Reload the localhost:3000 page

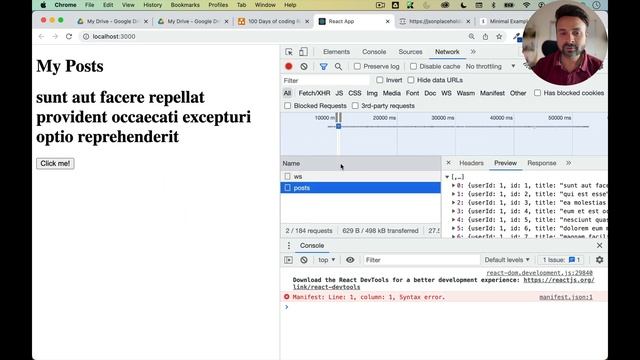(69, 36)
